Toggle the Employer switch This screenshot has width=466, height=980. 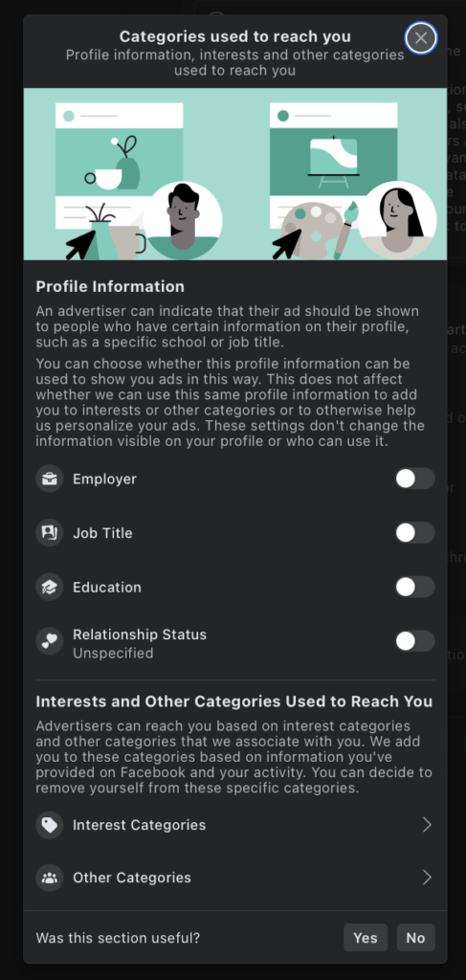point(414,479)
